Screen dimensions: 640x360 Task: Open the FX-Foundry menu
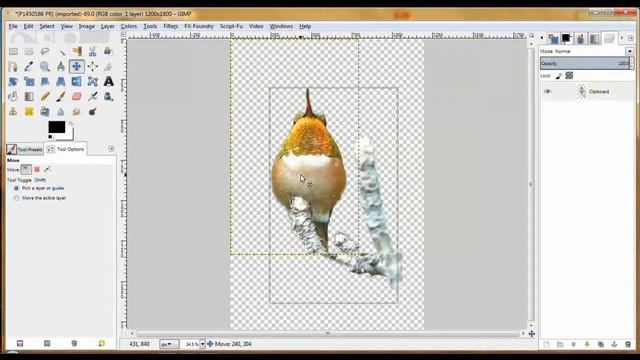coord(199,26)
